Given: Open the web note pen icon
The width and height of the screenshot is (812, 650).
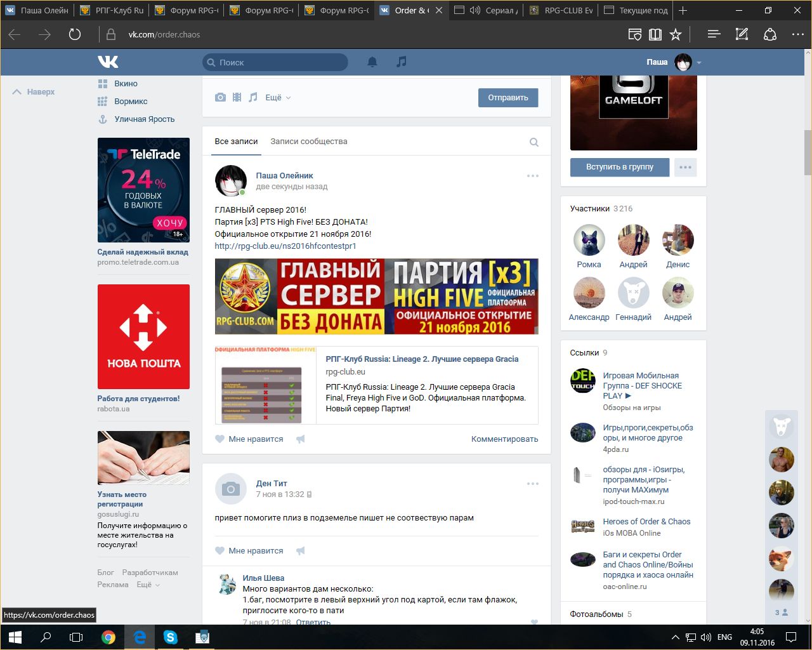Looking at the screenshot, I should click(x=742, y=34).
